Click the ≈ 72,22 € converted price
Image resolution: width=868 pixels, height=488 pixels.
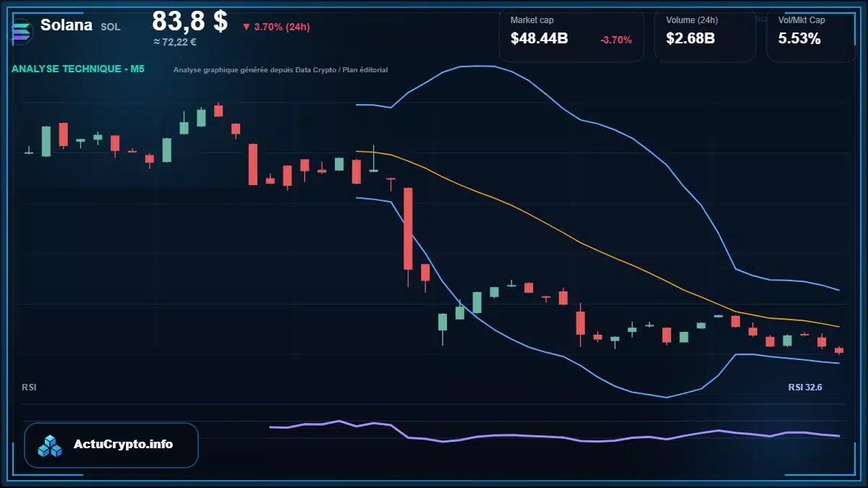point(174,42)
